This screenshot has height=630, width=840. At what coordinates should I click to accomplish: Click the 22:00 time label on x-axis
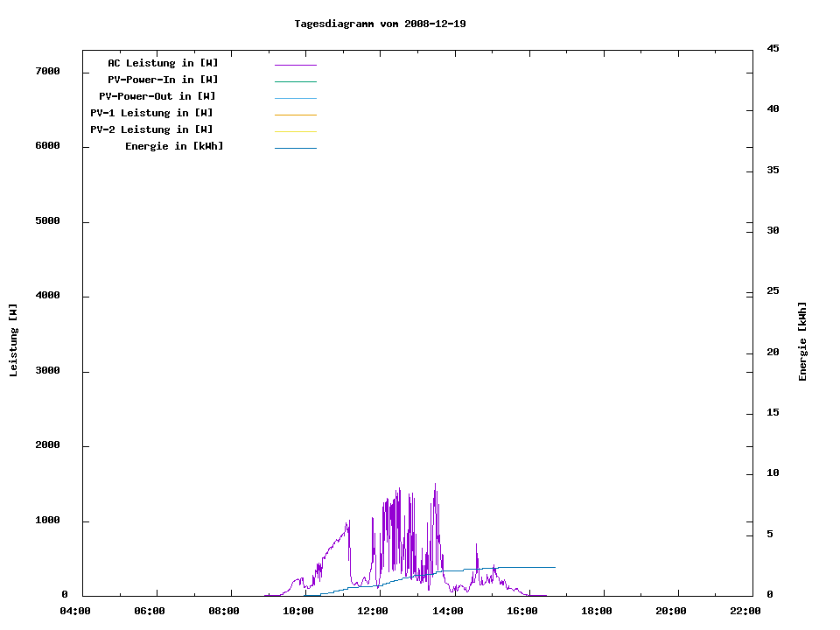(745, 611)
